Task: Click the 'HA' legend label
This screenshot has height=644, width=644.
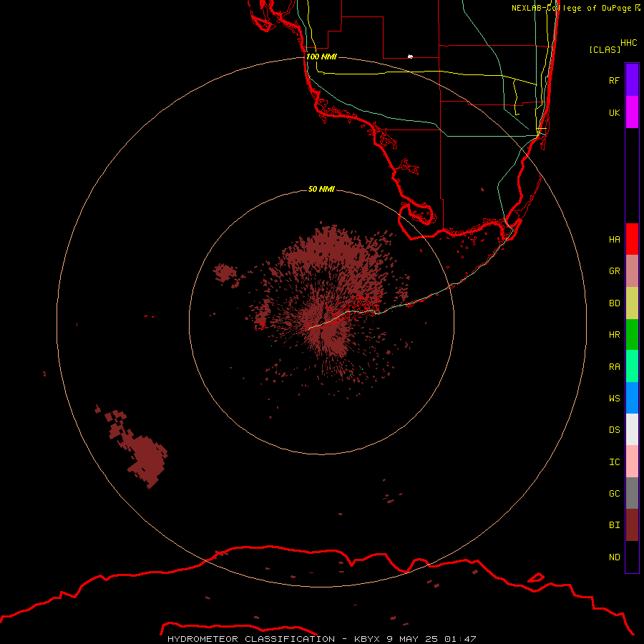Action: pos(615,239)
